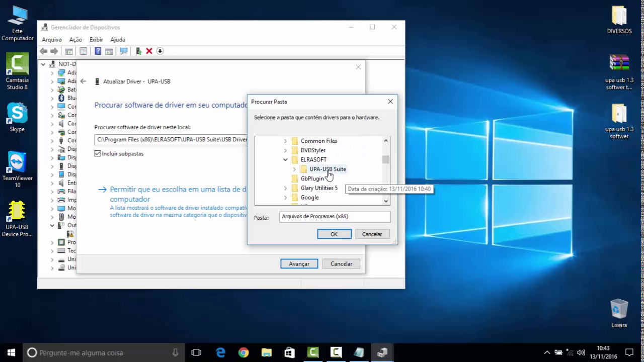Launch Google Chrome from the taskbar

[x=244, y=352]
